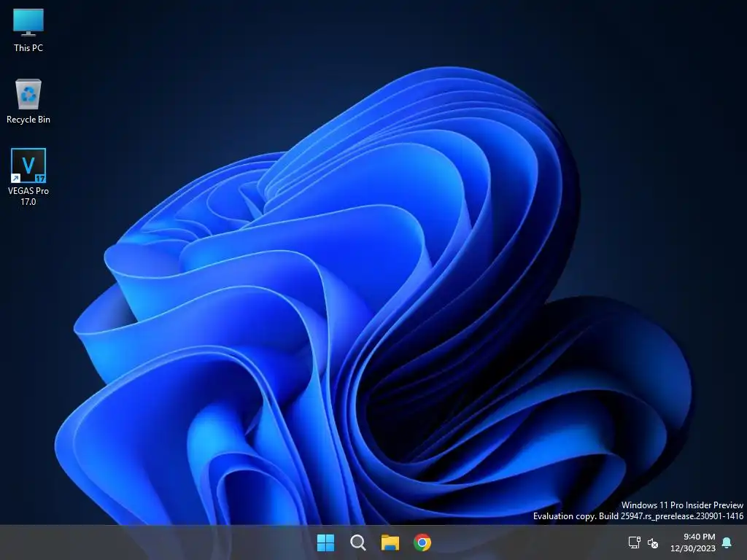Click the date 12/30/2023
Viewport: 747px width, 560px height.
[x=693, y=548]
